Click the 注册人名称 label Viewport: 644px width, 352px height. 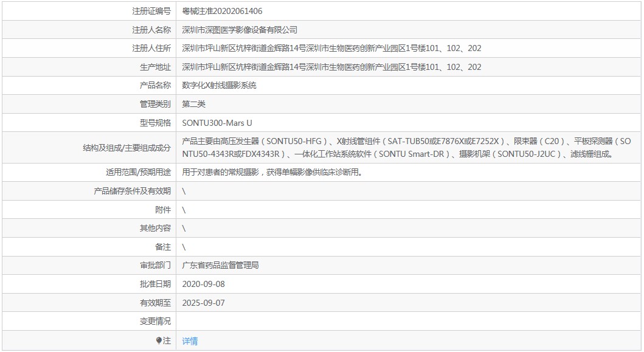coord(151,30)
